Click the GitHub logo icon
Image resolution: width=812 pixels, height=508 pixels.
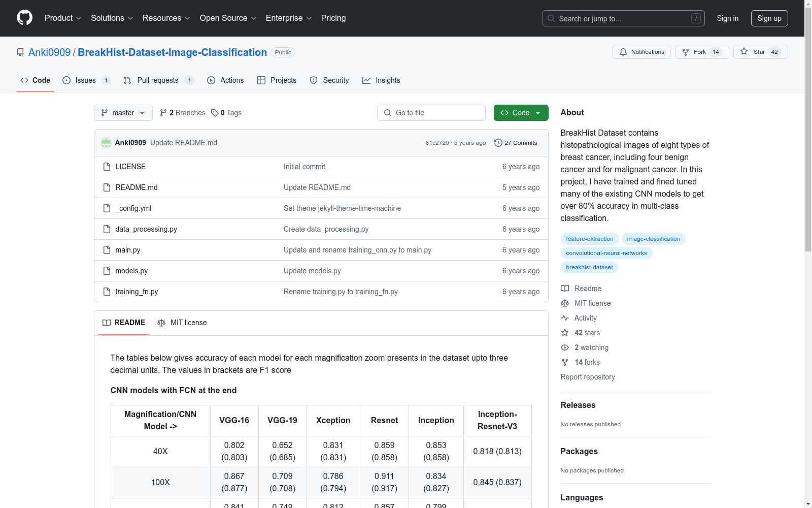(x=24, y=18)
